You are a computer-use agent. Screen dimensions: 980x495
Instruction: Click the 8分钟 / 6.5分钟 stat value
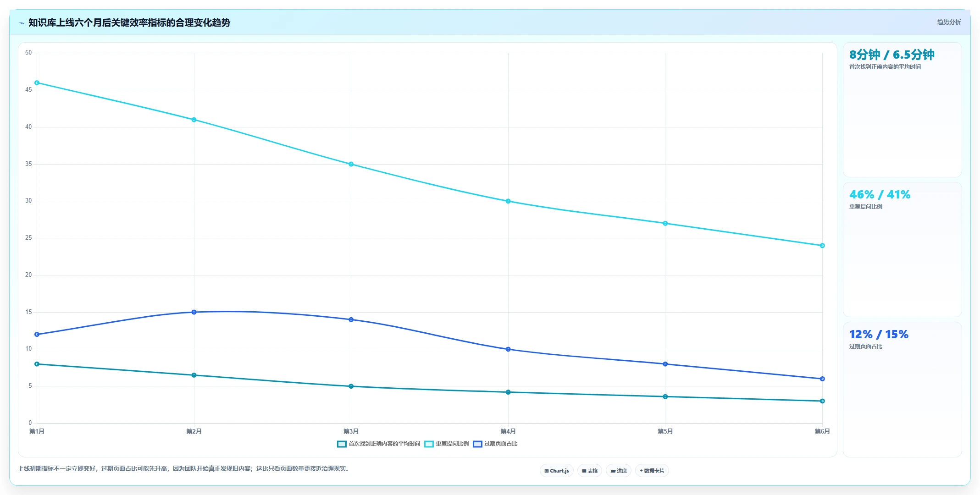[891, 55]
